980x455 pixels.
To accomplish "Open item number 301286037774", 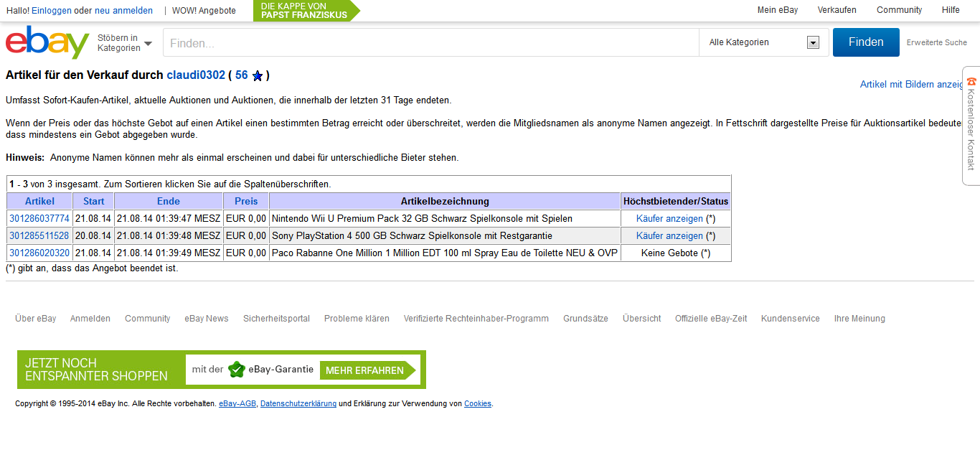I will (x=39, y=218).
